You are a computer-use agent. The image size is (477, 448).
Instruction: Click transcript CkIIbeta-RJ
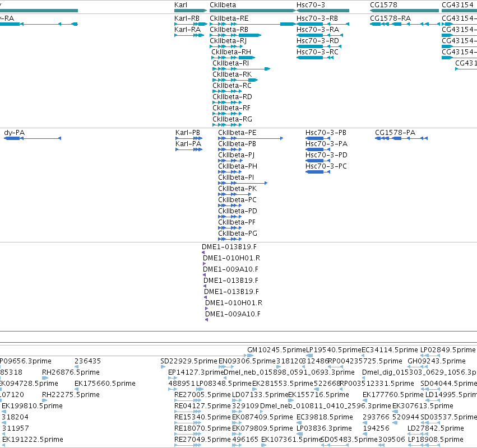[228, 41]
